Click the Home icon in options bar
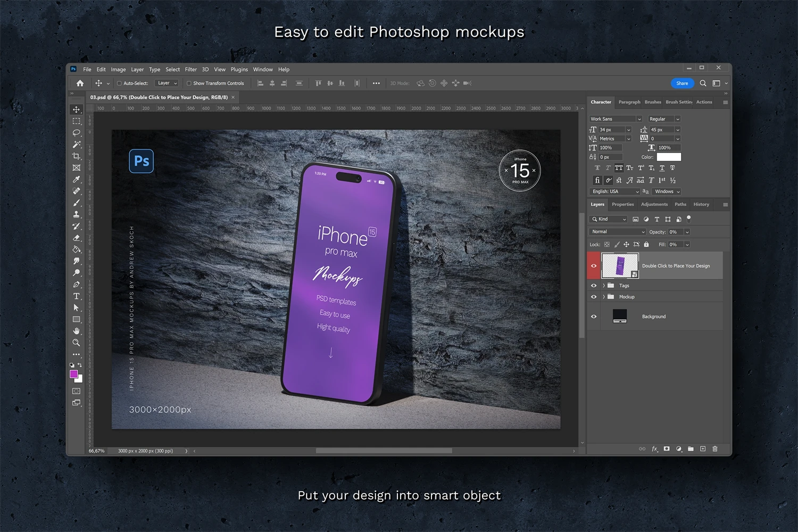Image resolution: width=798 pixels, height=532 pixels. point(80,83)
